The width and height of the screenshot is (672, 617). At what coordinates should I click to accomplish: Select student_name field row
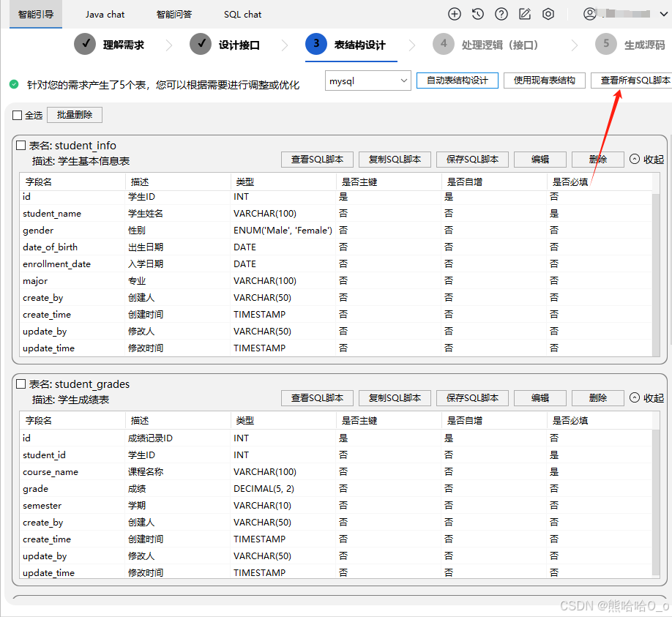[335, 214]
